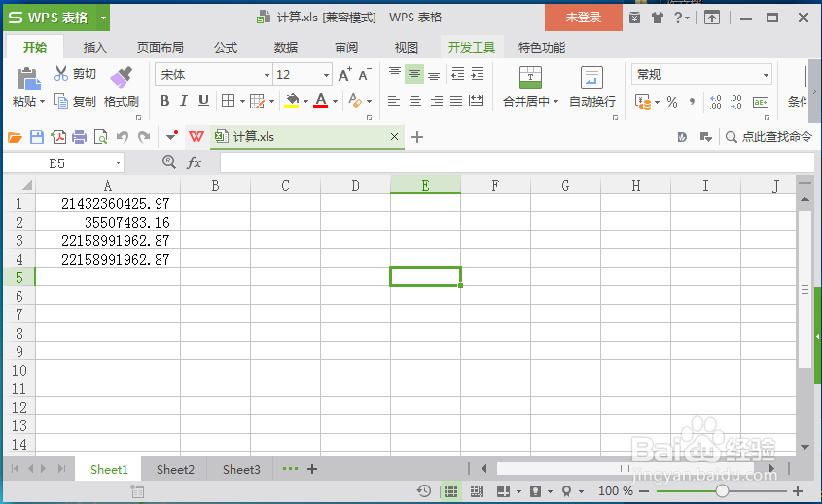This screenshot has width=822, height=504.
Task: Click the magnifier icon beside fx
Action: (169, 162)
